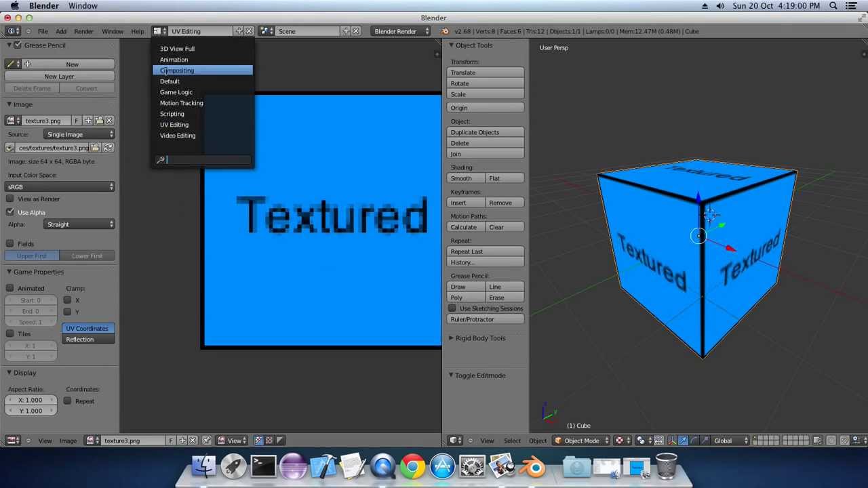This screenshot has width=868, height=488.
Task: Open the Render menu in header
Action: click(83, 31)
